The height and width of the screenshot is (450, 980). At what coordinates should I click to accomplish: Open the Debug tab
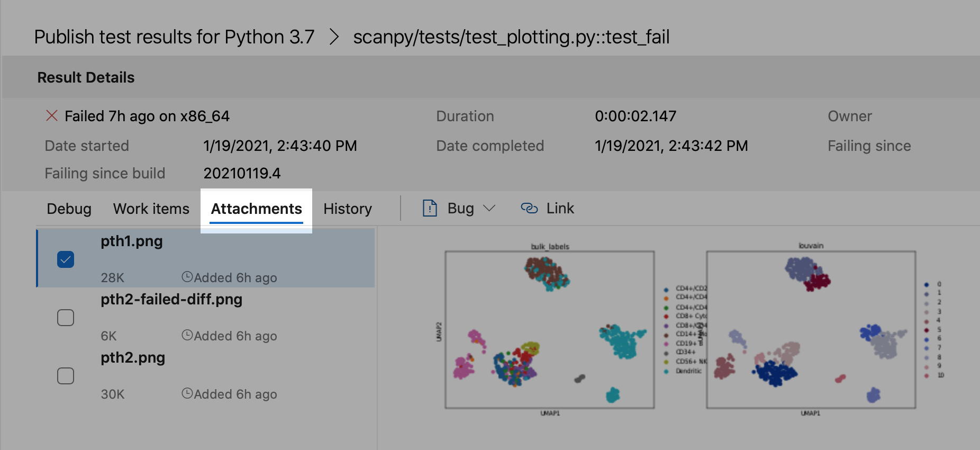pos(69,209)
